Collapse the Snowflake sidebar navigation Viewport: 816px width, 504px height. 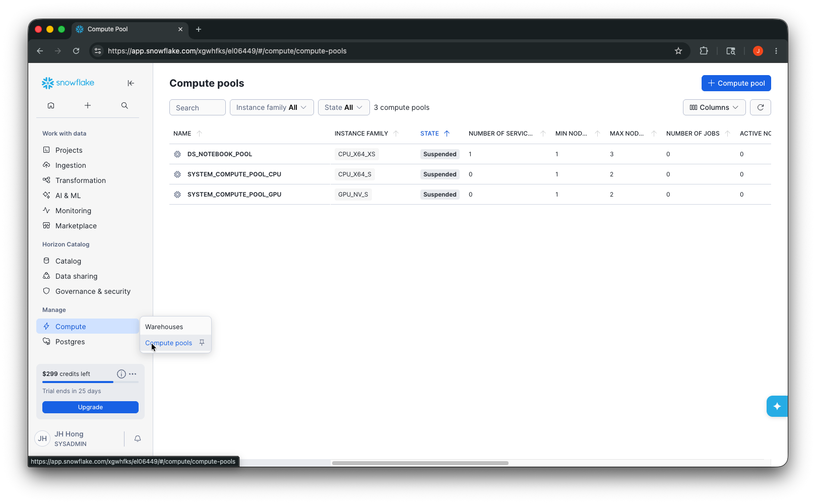(x=131, y=83)
